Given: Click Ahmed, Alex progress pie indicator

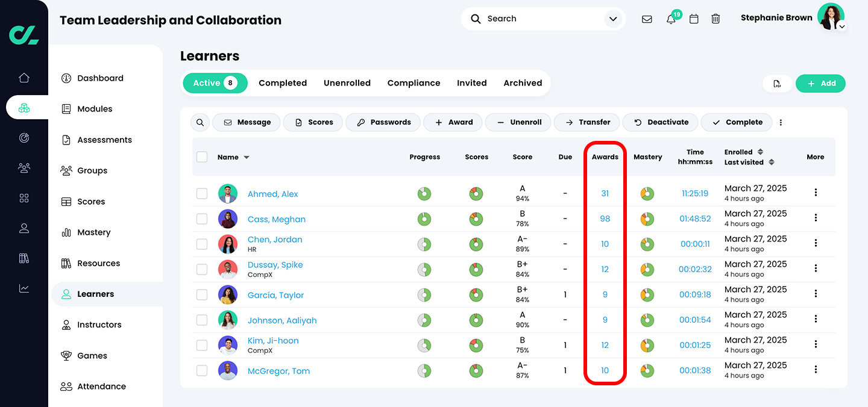Looking at the screenshot, I should 424,194.
